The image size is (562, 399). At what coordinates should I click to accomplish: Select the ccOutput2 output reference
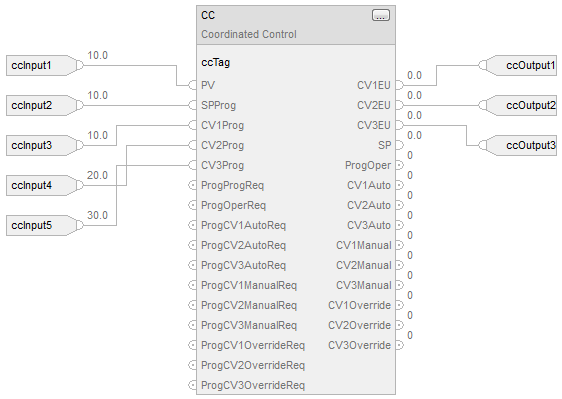coord(518,105)
